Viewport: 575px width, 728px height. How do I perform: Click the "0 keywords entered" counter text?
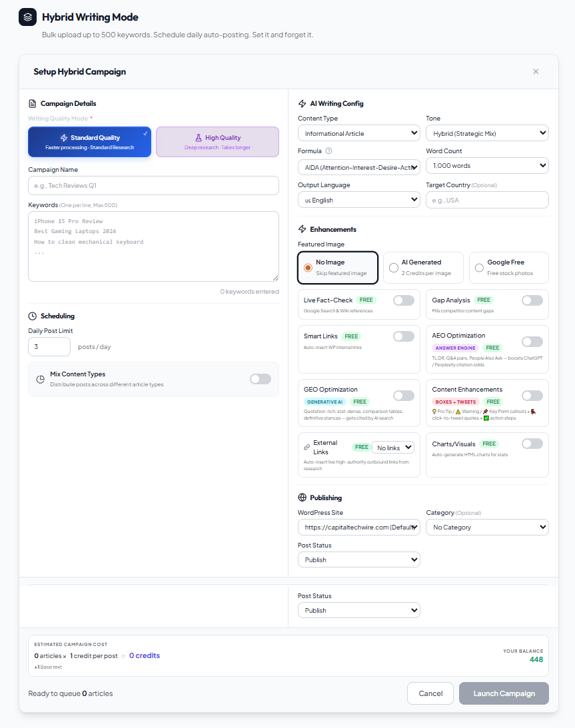point(249,292)
